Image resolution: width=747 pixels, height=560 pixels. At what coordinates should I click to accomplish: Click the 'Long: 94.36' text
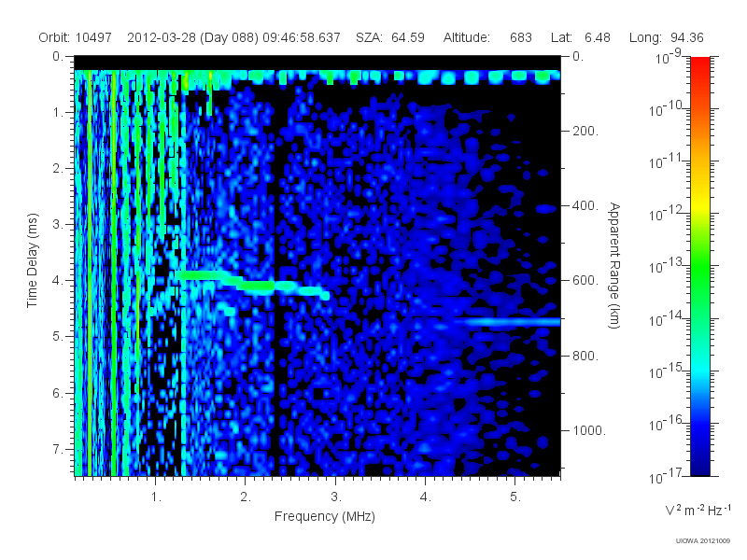pos(666,38)
